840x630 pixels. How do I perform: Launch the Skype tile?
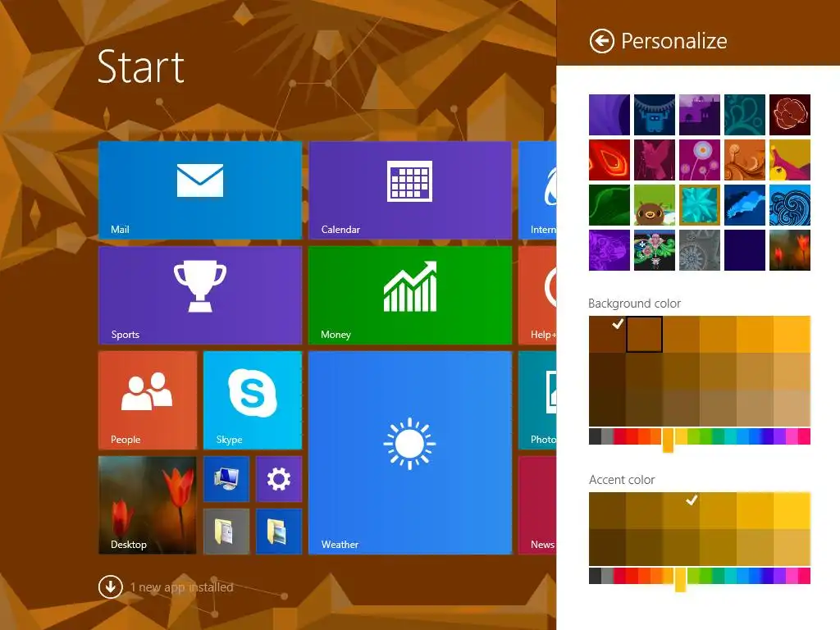[253, 400]
